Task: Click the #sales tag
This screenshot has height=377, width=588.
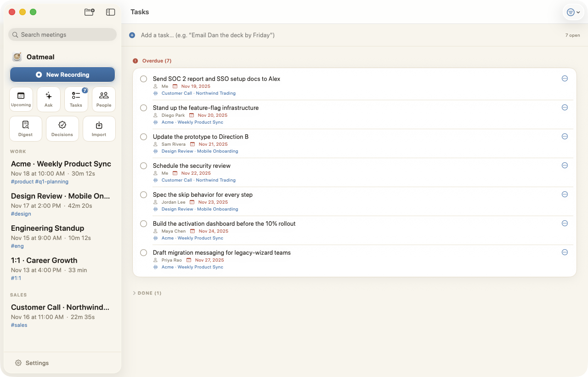Action: pos(19,325)
